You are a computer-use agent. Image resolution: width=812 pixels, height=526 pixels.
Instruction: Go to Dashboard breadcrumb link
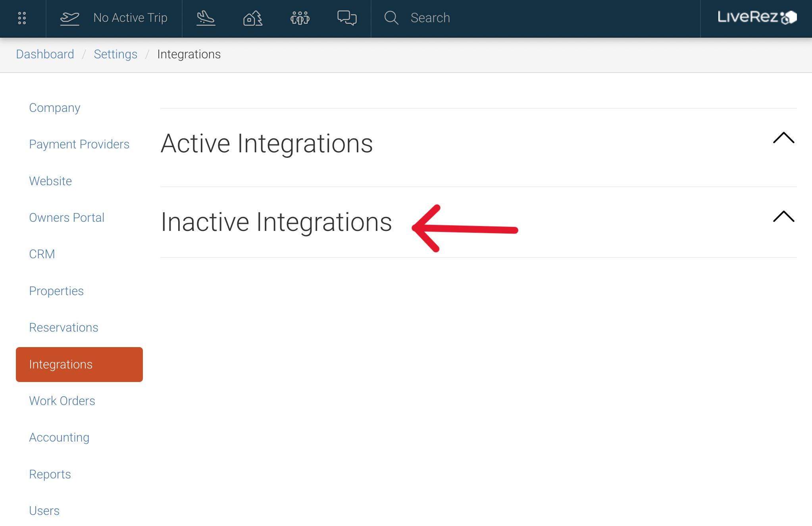pyautogui.click(x=45, y=54)
